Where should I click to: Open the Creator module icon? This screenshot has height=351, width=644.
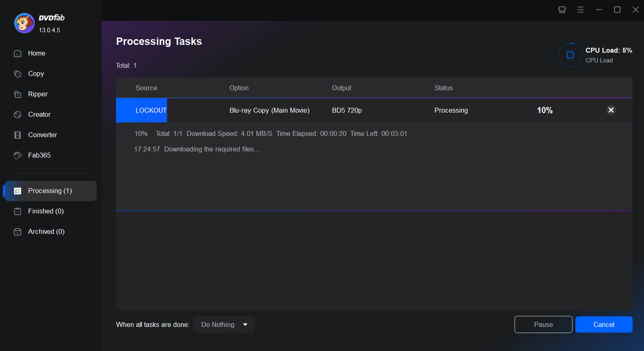(18, 115)
